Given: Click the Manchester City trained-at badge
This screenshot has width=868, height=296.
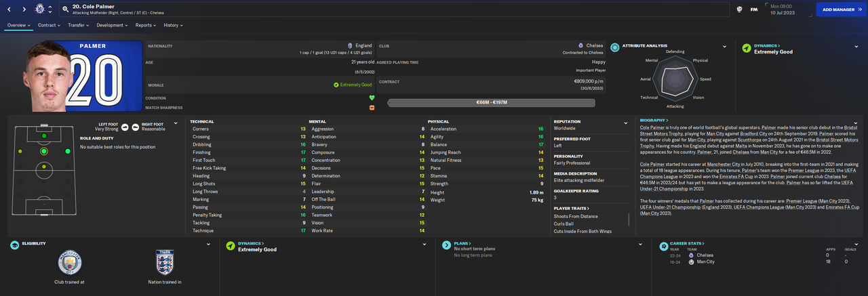Looking at the screenshot, I should coord(70,263).
